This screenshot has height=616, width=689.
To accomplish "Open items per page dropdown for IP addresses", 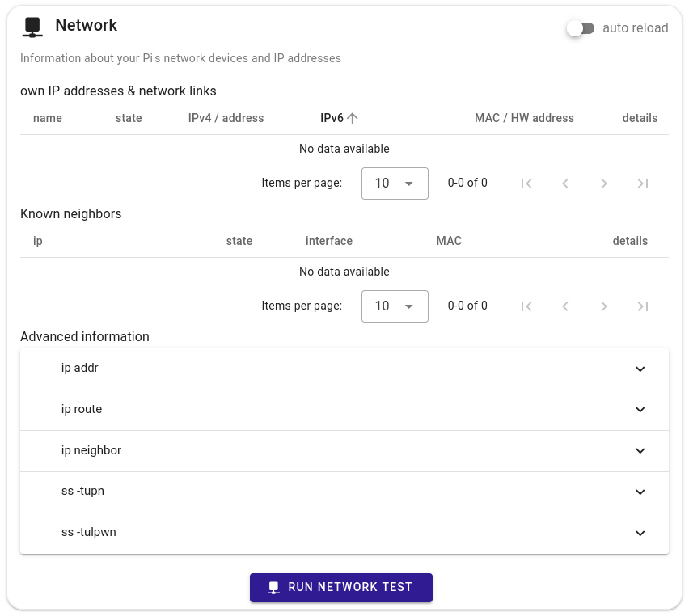I will point(395,184).
